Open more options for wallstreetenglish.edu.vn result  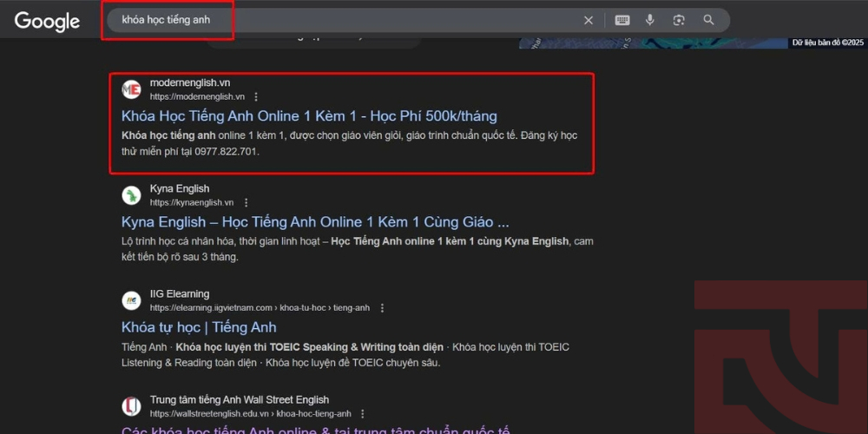click(x=363, y=413)
